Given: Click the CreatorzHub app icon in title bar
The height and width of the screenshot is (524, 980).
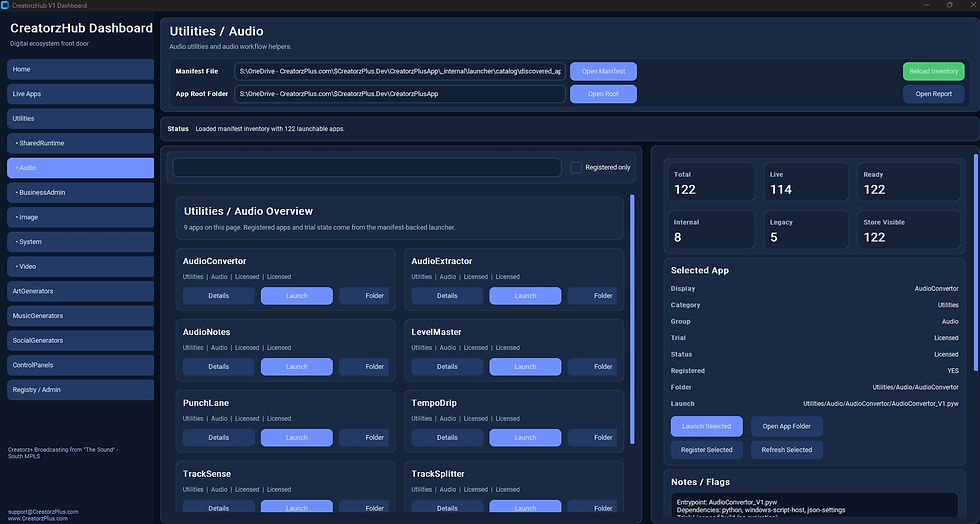Looking at the screenshot, I should [5, 5].
